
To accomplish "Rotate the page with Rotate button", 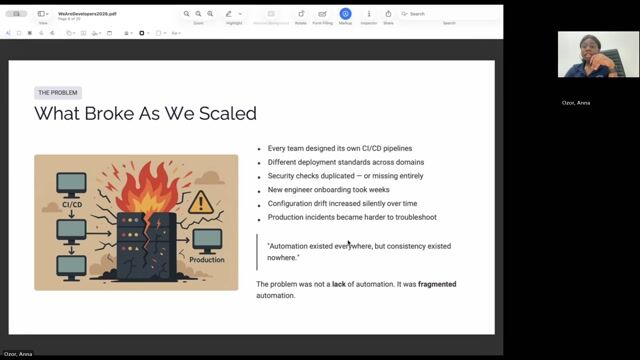I will coord(301,14).
